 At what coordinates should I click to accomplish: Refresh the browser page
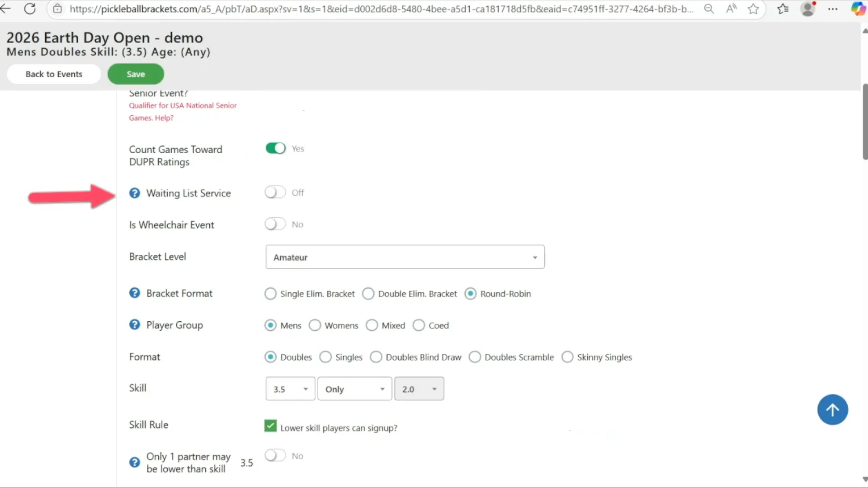pyautogui.click(x=30, y=9)
